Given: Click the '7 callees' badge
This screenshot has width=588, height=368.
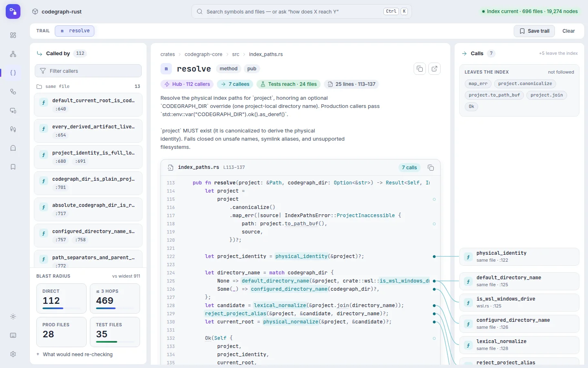Looking at the screenshot, I should [x=235, y=84].
